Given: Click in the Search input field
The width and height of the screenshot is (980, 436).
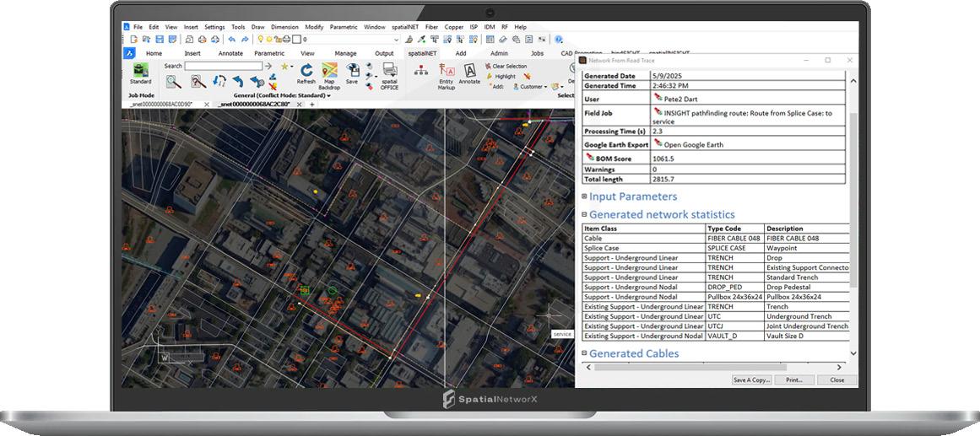Looking at the screenshot, I should click(x=223, y=66).
